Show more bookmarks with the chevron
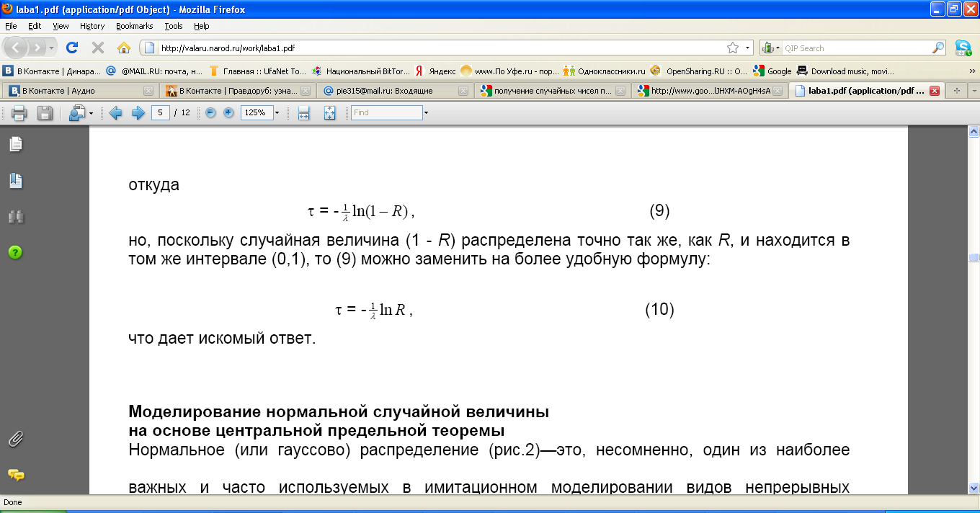Viewport: 980px width, 513px height. click(x=972, y=71)
